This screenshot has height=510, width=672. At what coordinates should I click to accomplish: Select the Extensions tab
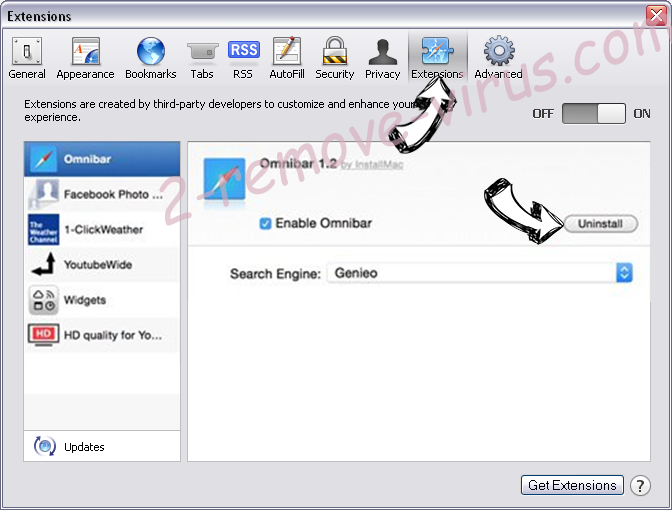(x=437, y=57)
